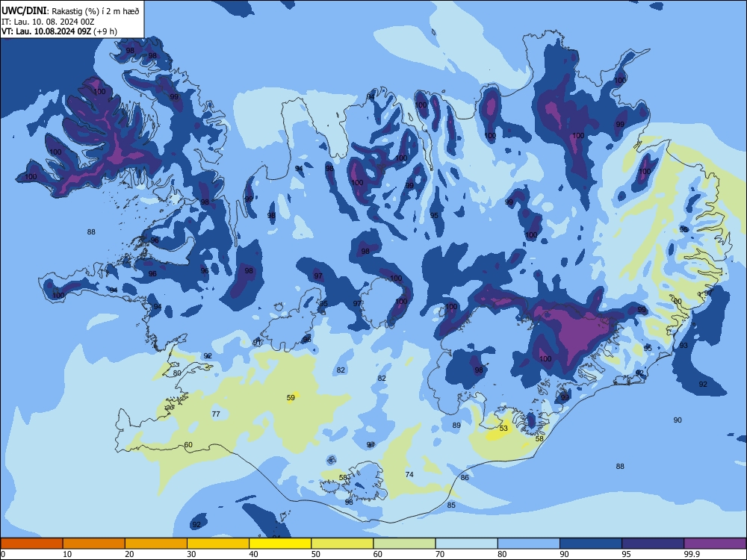Image resolution: width=747 pixels, height=560 pixels.
Task: Click the light green 60–70 legend swatch
Action: pyautogui.click(x=404, y=544)
